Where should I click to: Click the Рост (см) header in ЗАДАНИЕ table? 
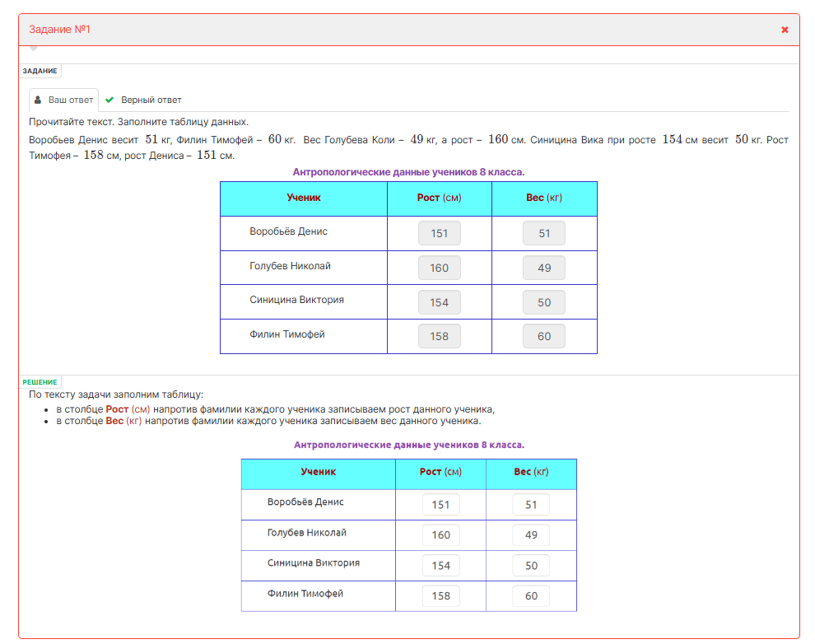(x=440, y=198)
